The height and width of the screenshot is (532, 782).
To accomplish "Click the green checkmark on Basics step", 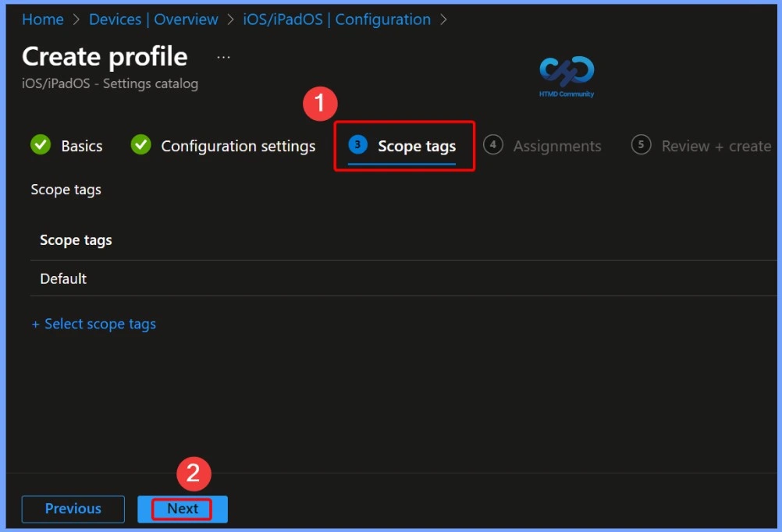I will [x=40, y=144].
